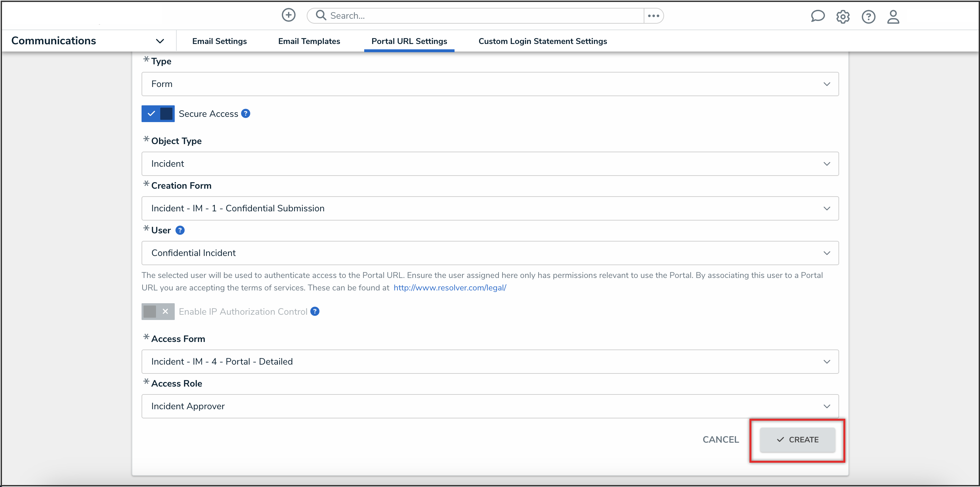Click the Create button

pyautogui.click(x=797, y=439)
